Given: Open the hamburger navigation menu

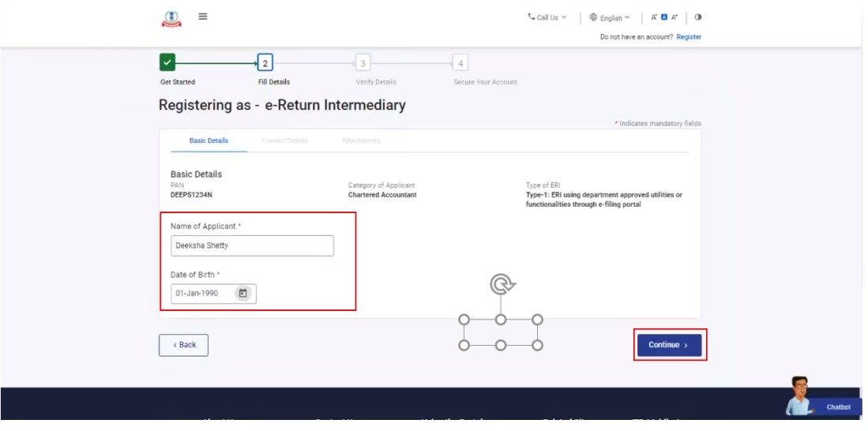Looking at the screenshot, I should pos(202,17).
